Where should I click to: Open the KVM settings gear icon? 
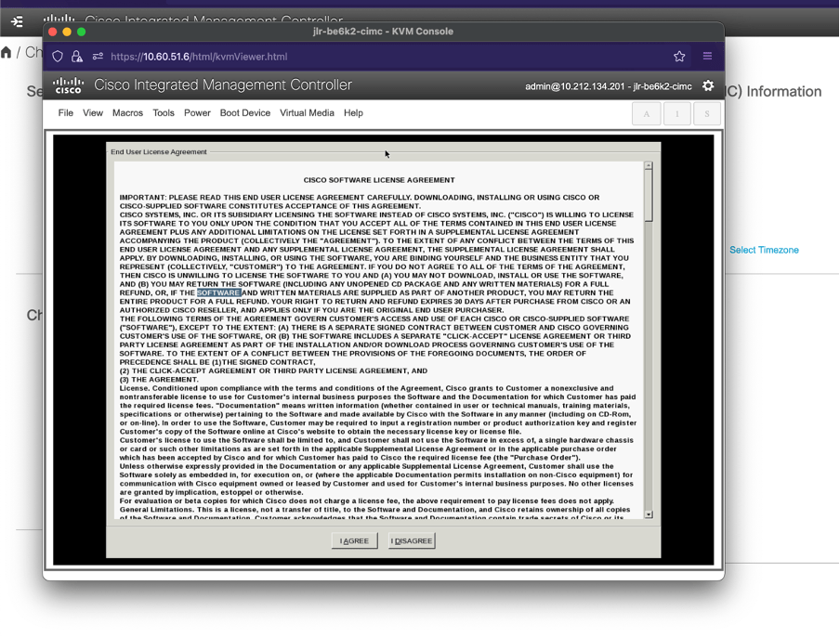pyautogui.click(x=708, y=85)
